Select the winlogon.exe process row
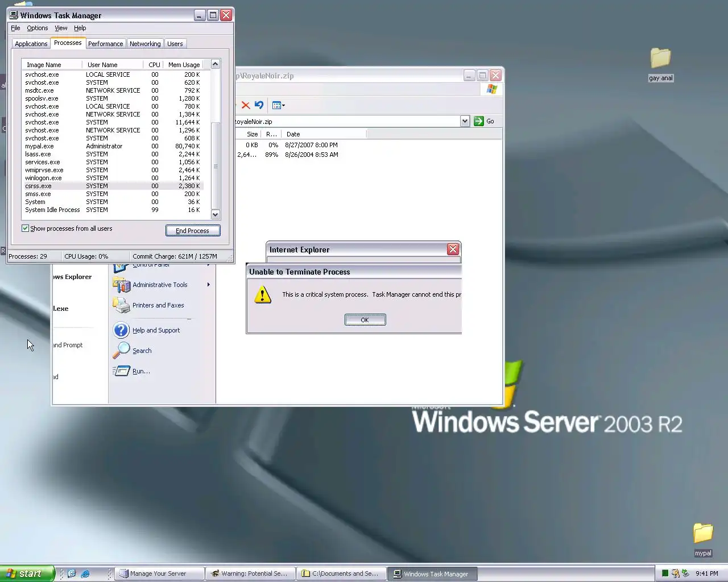This screenshot has width=728, height=582. pyautogui.click(x=113, y=178)
